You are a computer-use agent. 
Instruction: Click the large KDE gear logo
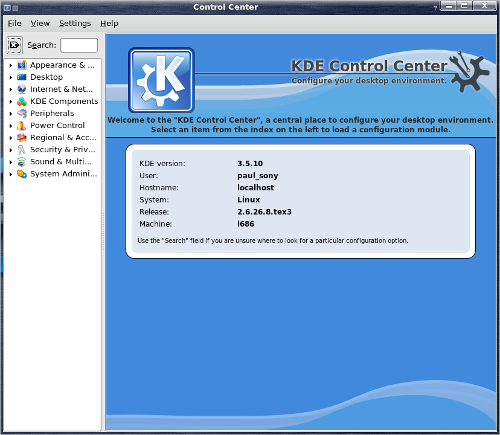tap(161, 80)
